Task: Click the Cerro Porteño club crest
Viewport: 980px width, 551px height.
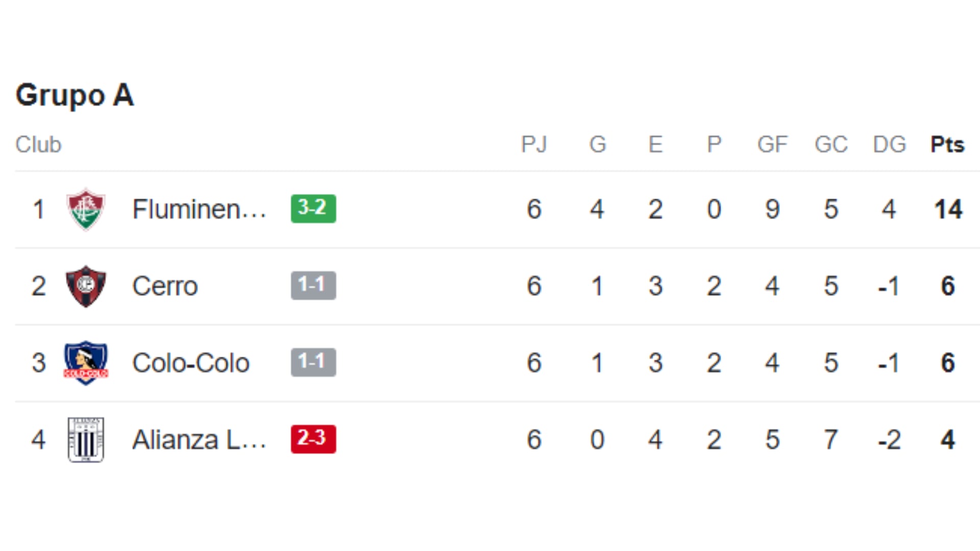Action: 86,286
